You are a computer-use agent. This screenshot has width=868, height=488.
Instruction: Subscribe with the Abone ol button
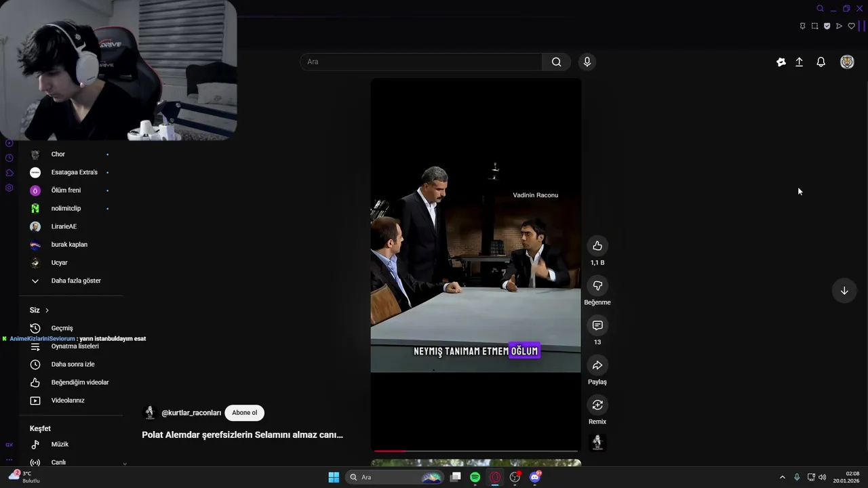click(244, 413)
